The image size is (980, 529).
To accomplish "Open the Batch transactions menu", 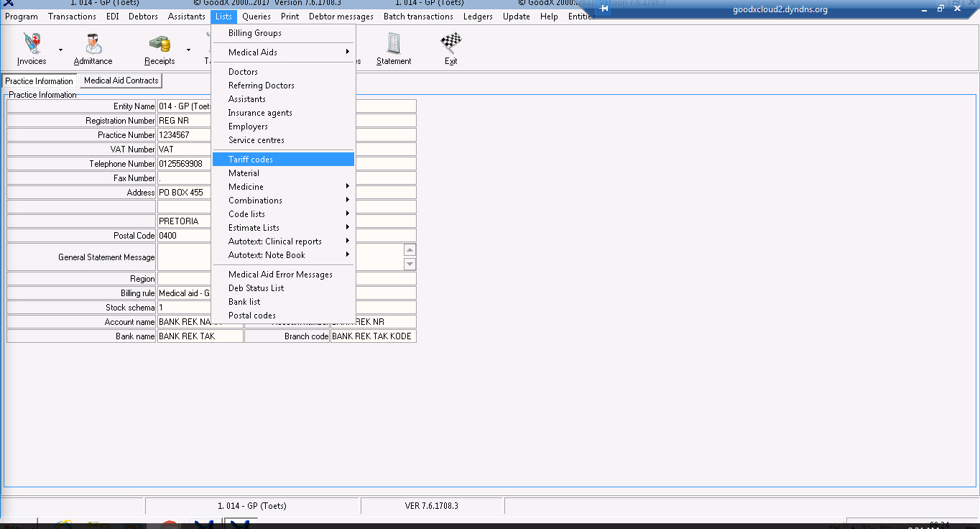I will click(x=418, y=17).
